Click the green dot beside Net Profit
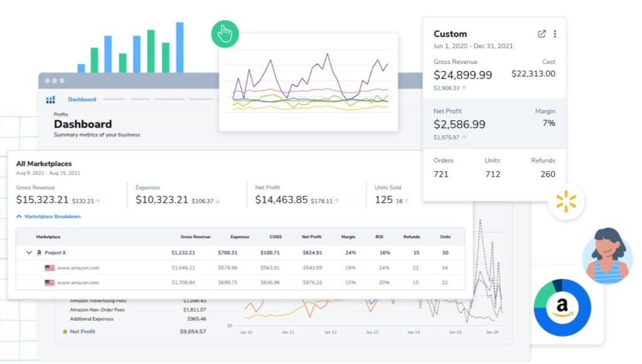This screenshot has width=642, height=364. 65,331
